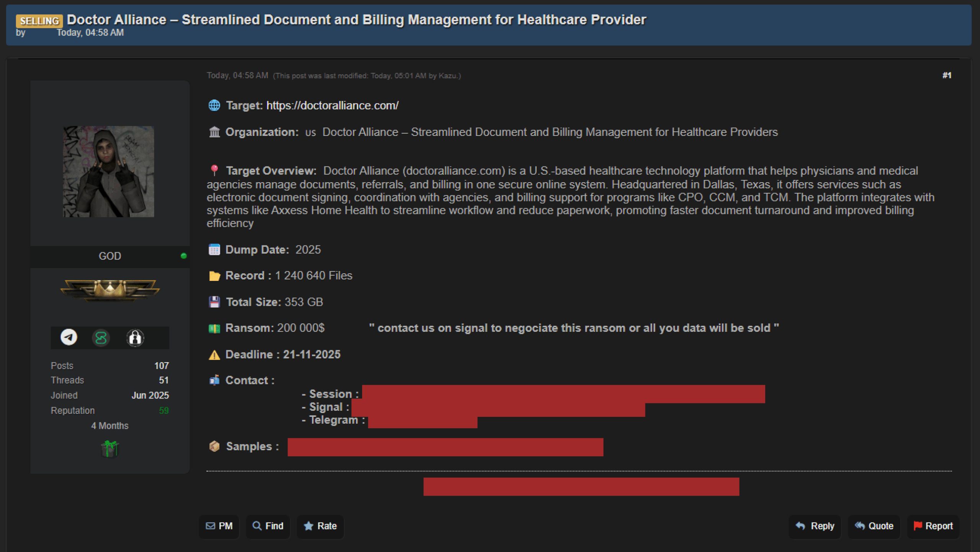Click the Session contact label

pyautogui.click(x=334, y=394)
